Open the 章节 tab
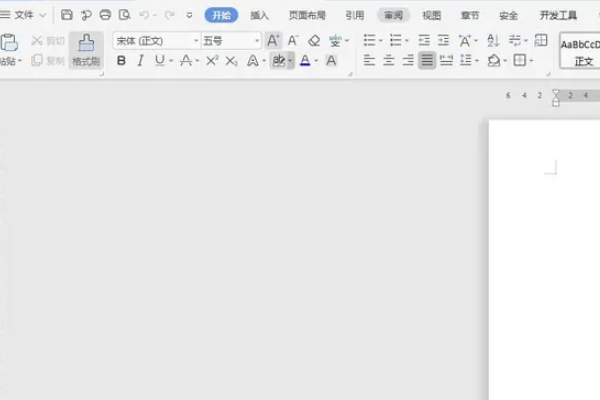This screenshot has width=600, height=400. [x=470, y=15]
